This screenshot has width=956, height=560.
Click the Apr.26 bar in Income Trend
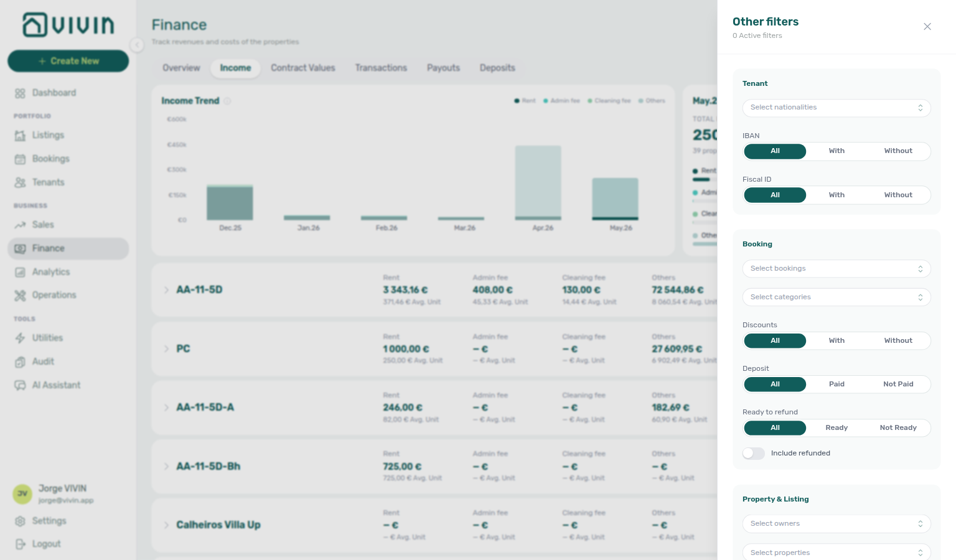pos(538,183)
